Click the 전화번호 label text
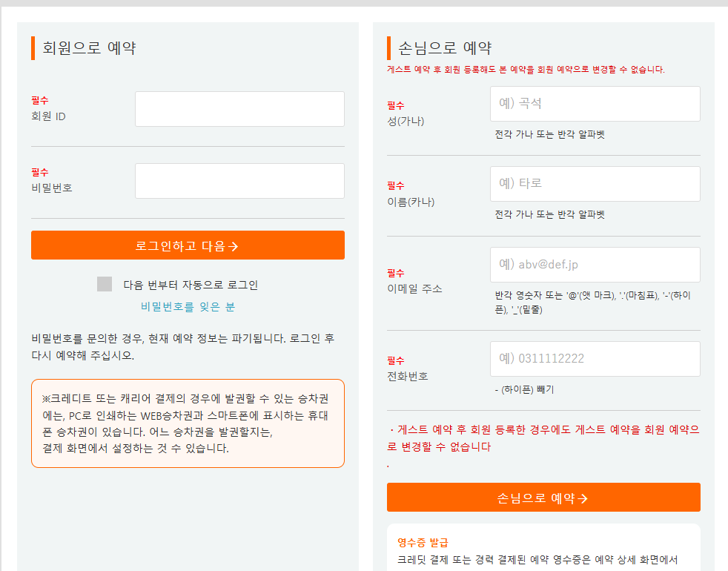Viewport: 728px width, 571px height. click(x=407, y=376)
